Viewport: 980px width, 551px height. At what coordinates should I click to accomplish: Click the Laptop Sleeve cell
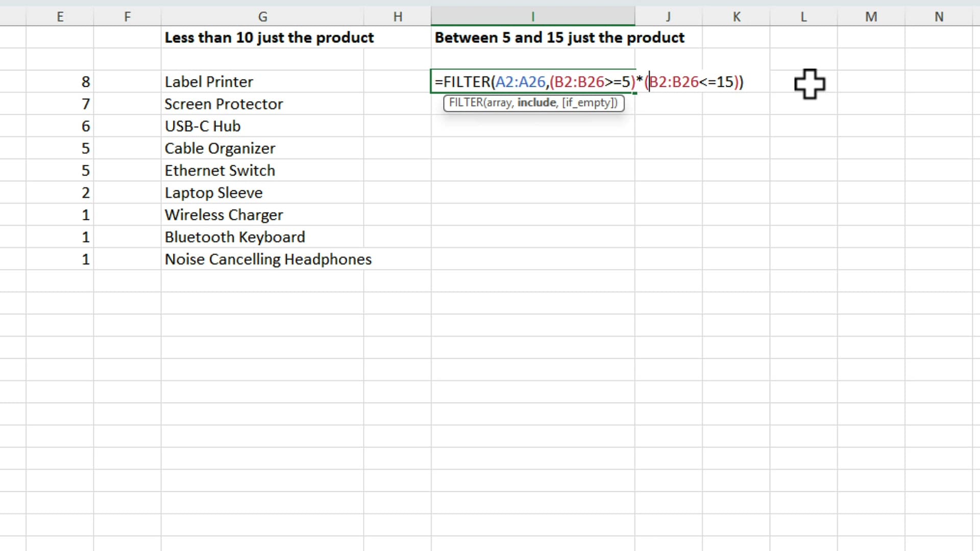tap(262, 192)
